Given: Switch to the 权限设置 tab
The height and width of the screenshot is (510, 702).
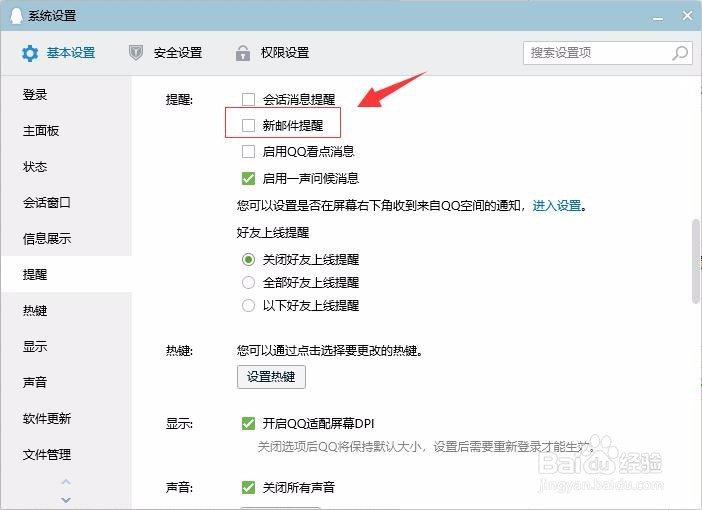Looking at the screenshot, I should coord(272,53).
